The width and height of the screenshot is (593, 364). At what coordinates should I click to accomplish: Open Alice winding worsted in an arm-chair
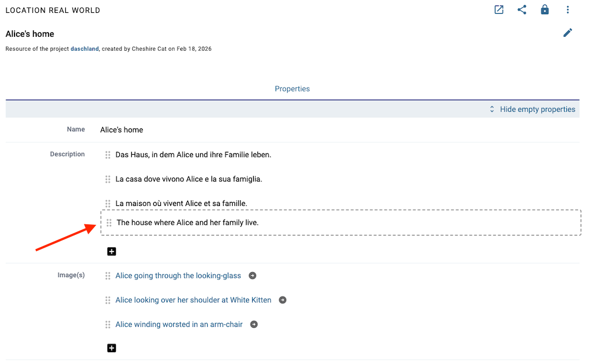(x=179, y=324)
